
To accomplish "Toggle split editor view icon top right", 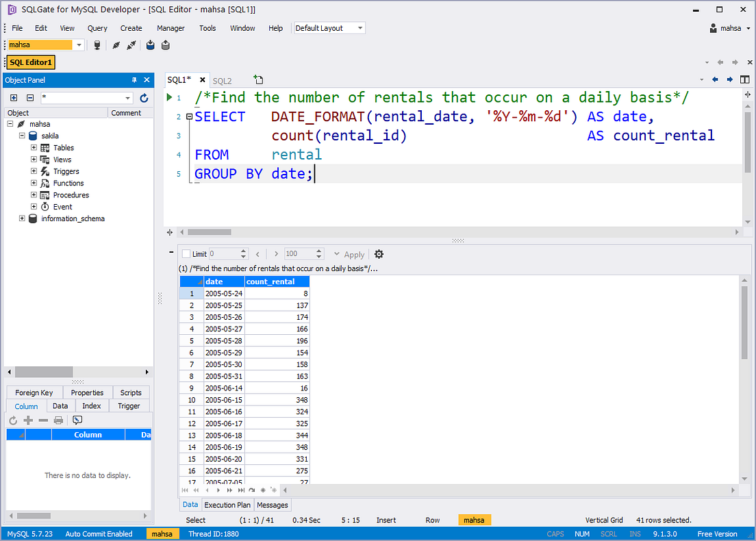I will coord(745,79).
